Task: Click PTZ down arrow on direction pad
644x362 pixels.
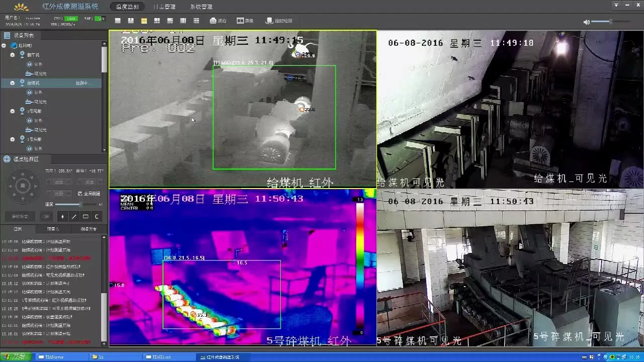Action: pos(23,198)
